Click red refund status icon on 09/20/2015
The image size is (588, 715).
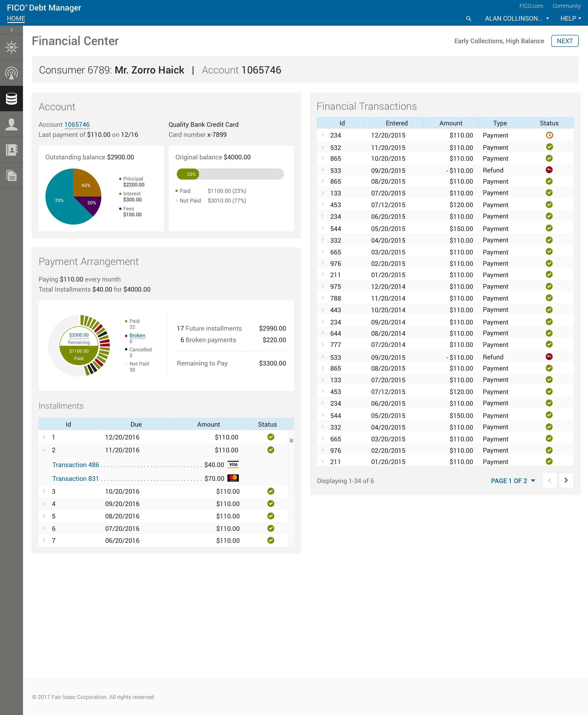point(549,170)
